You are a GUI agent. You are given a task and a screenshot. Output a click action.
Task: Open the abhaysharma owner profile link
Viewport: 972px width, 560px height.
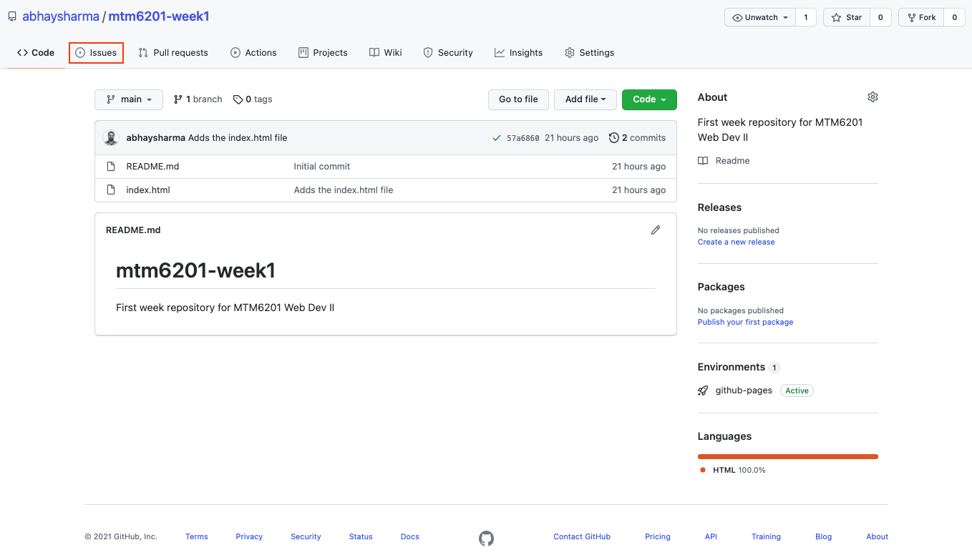61,16
